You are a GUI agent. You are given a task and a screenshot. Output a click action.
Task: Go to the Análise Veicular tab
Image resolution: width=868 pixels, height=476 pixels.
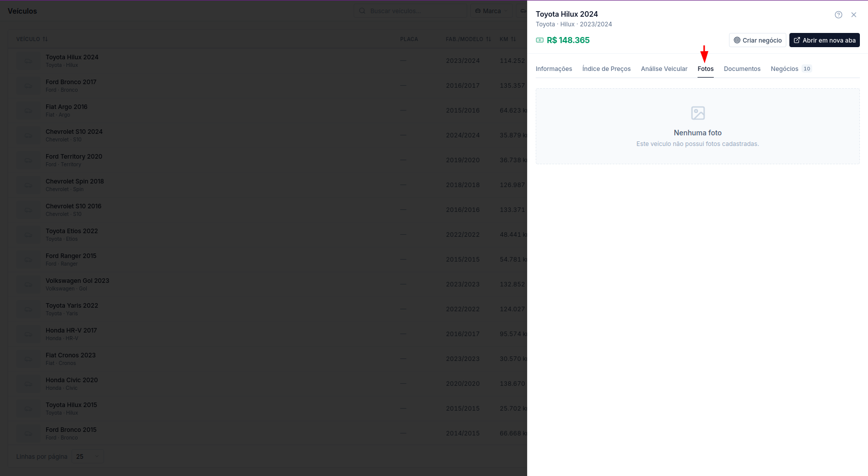tap(664, 69)
